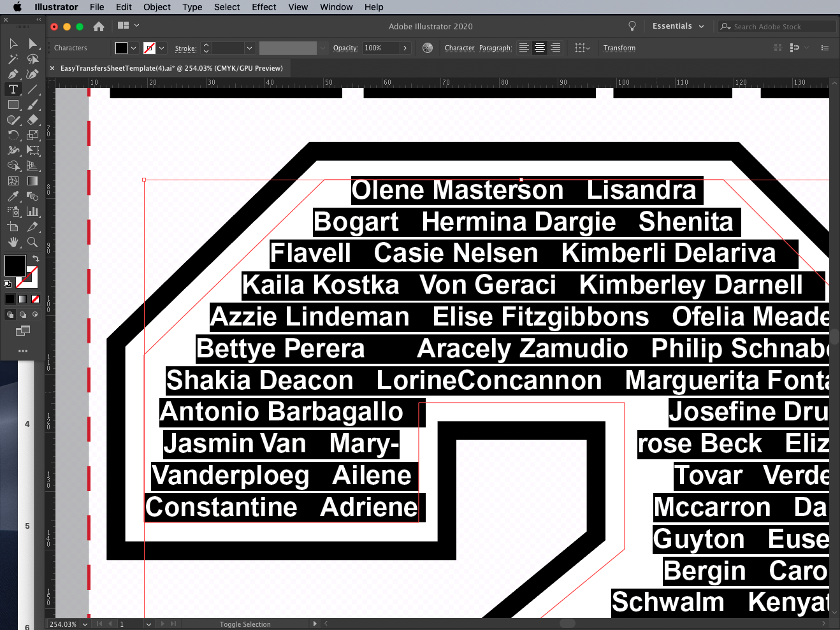Open the Type menu
This screenshot has height=630, width=840.
click(192, 7)
